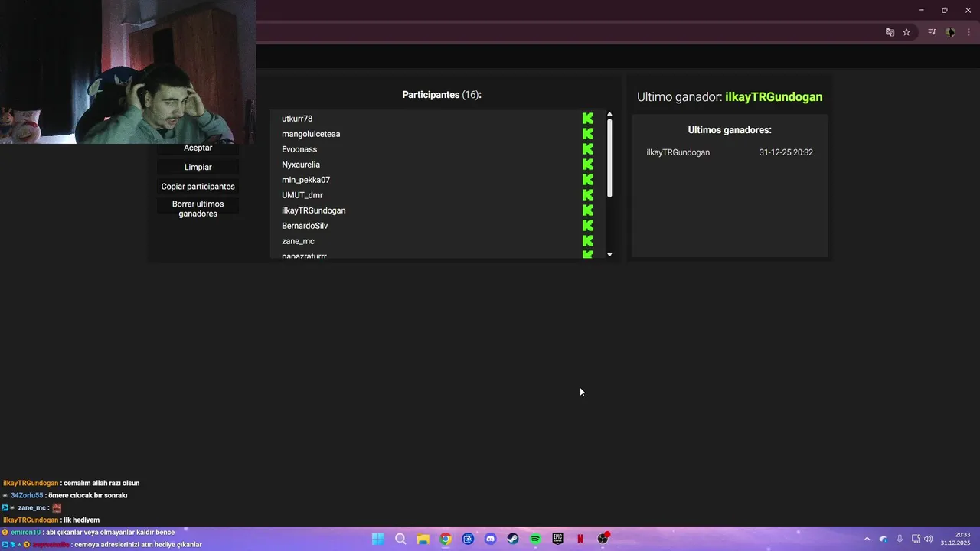This screenshot has height=551, width=980.
Task: Open the Windows Start menu
Action: [x=378, y=539]
